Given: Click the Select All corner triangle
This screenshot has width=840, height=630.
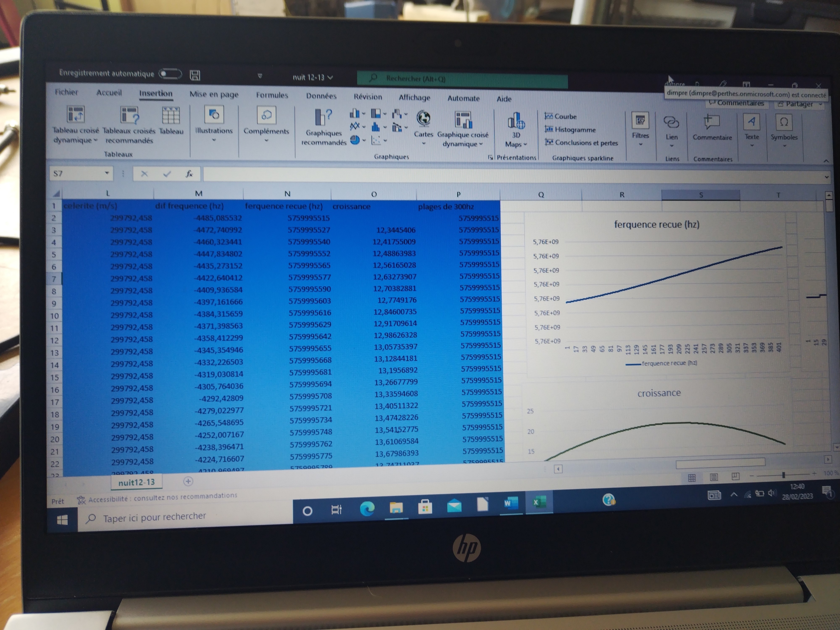Looking at the screenshot, I should [56, 194].
